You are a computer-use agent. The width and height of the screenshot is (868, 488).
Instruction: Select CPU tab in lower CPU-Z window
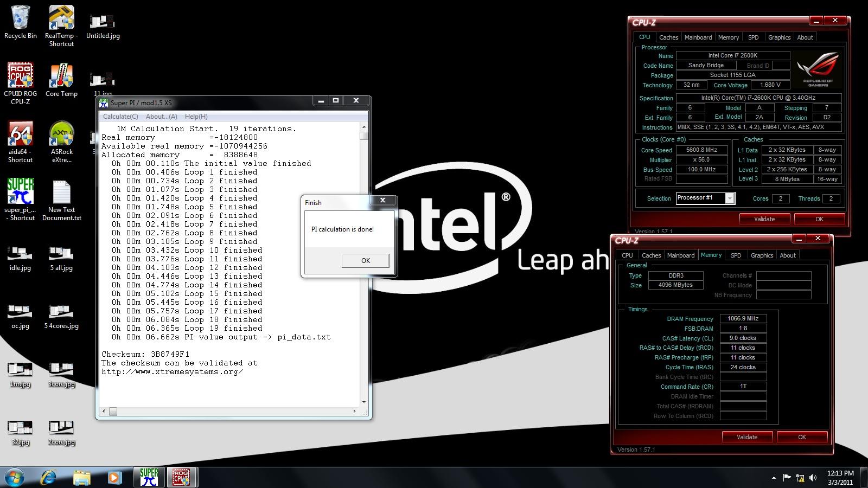pos(627,255)
